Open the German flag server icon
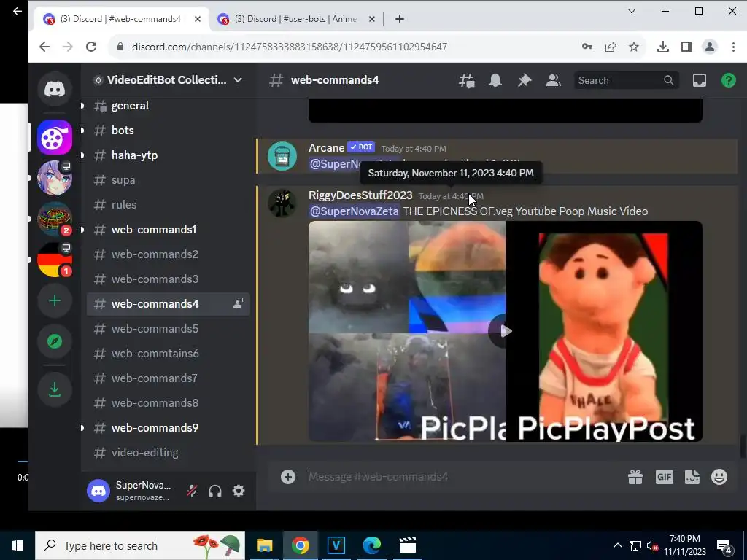The width and height of the screenshot is (747, 560). (x=54, y=260)
